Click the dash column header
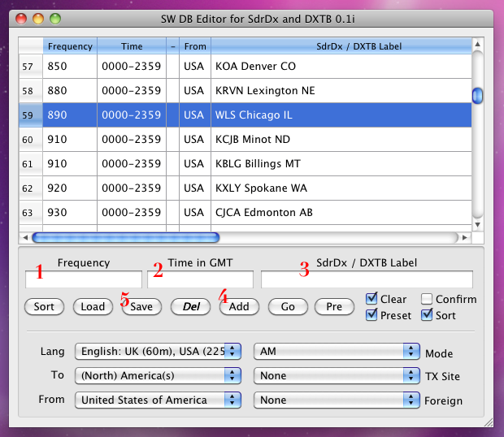 173,46
